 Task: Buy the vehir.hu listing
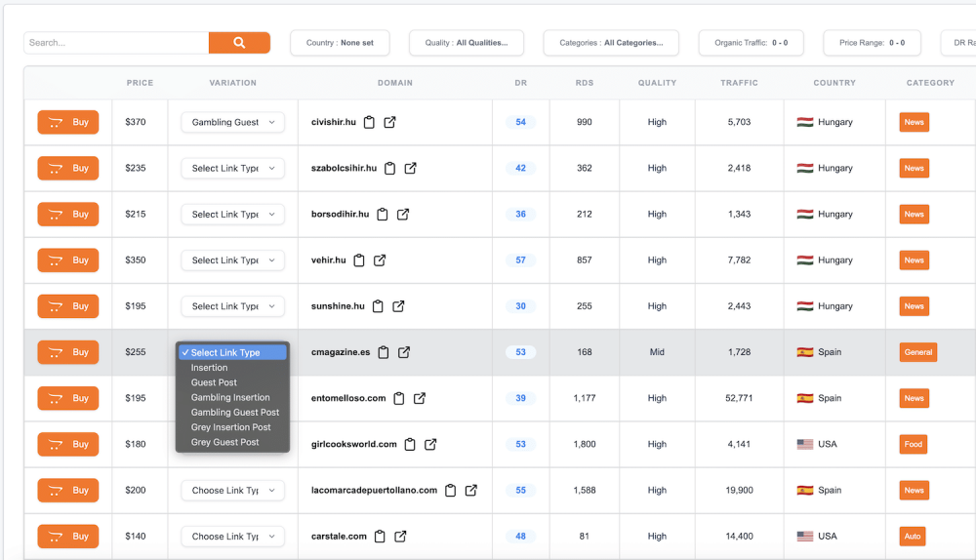tap(68, 260)
